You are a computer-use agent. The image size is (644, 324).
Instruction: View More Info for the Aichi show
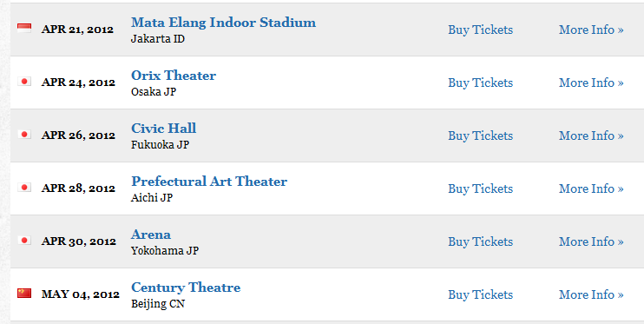pos(591,189)
